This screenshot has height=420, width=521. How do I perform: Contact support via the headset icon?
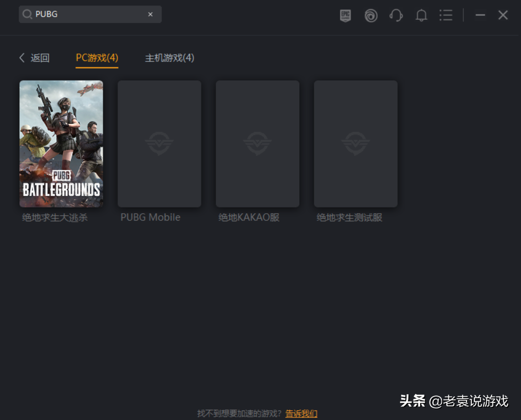coord(396,15)
